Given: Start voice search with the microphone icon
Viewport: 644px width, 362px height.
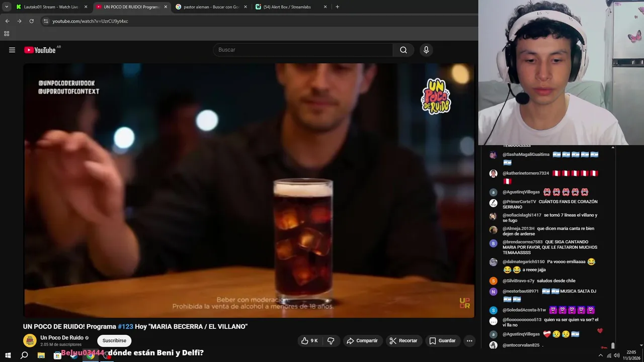Looking at the screenshot, I should click(426, 50).
